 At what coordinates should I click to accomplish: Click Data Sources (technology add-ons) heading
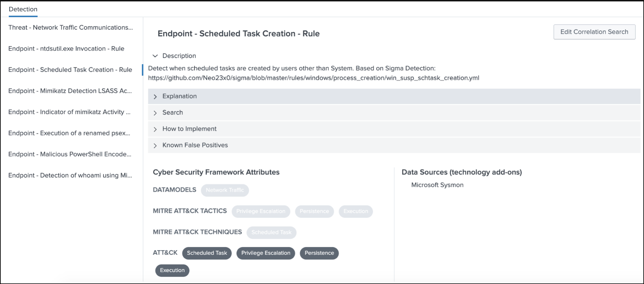462,172
